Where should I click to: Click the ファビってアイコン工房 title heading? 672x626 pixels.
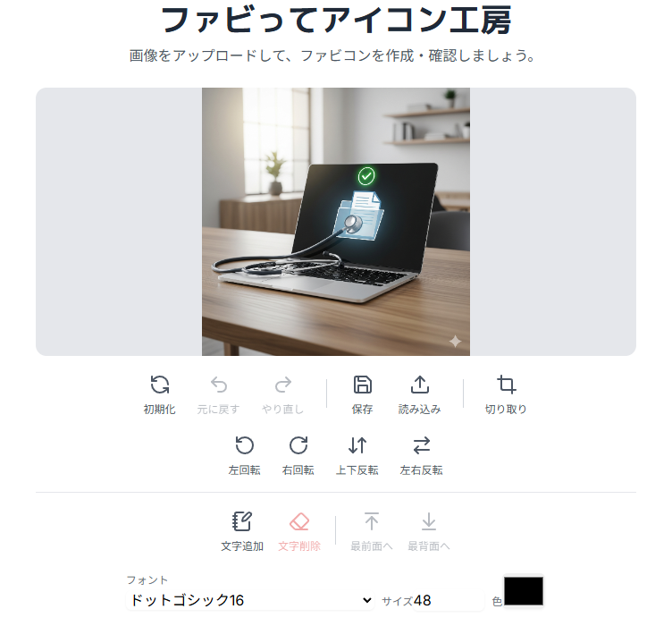tap(336, 21)
